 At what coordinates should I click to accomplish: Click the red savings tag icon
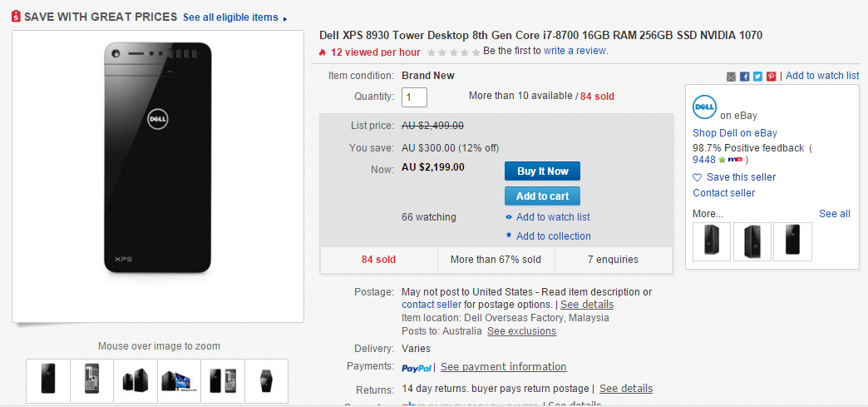(x=17, y=17)
